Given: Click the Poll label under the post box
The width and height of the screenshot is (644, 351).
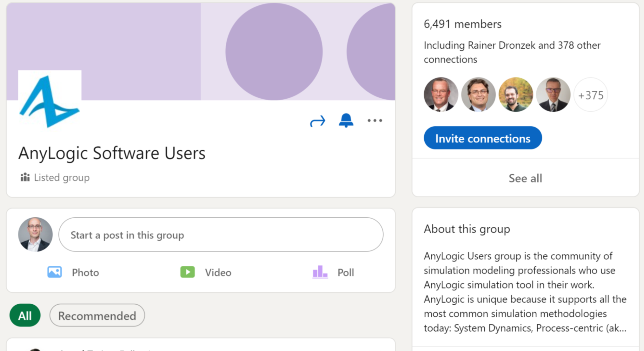Looking at the screenshot, I should point(346,272).
